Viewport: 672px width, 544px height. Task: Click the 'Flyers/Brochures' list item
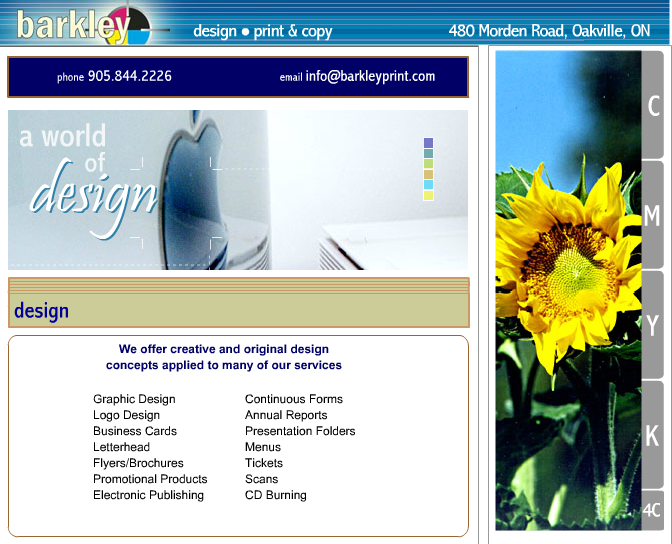(138, 463)
